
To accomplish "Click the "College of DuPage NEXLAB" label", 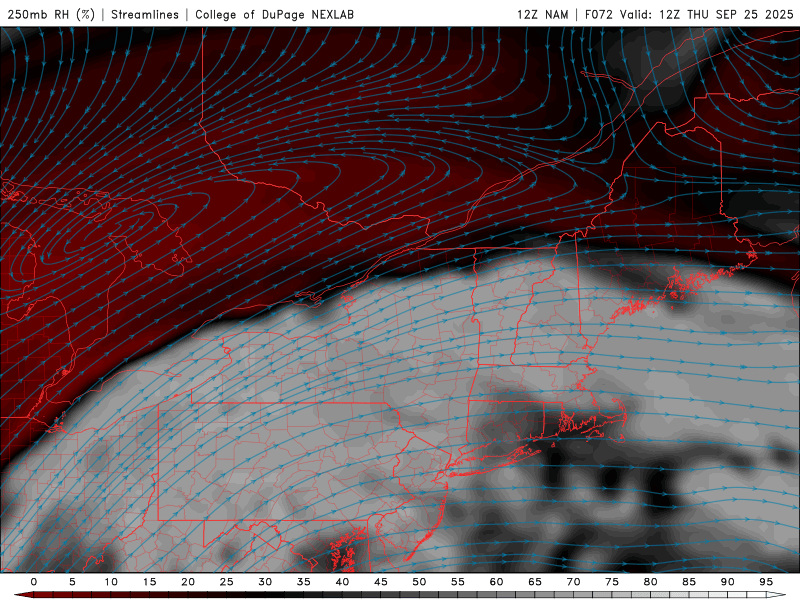I will [274, 15].
